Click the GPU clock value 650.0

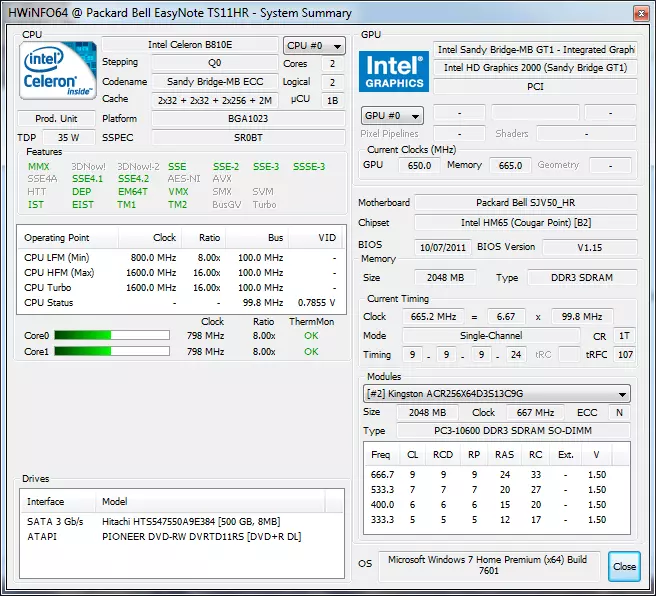(x=419, y=165)
